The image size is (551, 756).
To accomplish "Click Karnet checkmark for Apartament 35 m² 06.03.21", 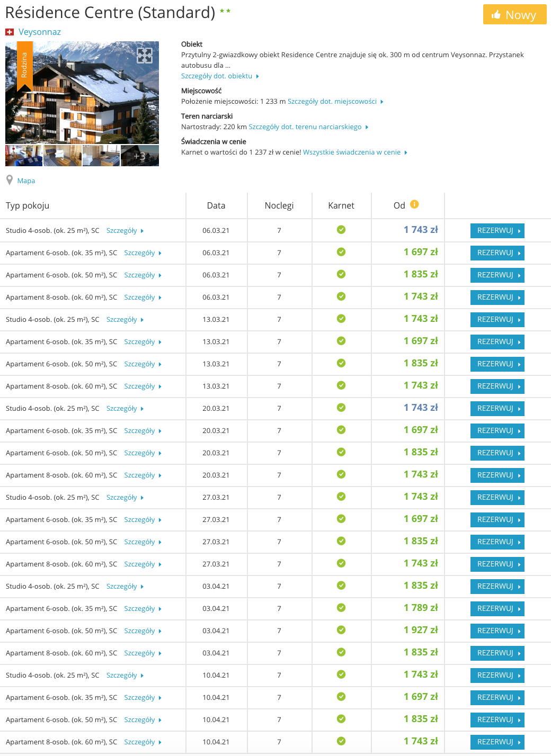I will click(x=341, y=252).
